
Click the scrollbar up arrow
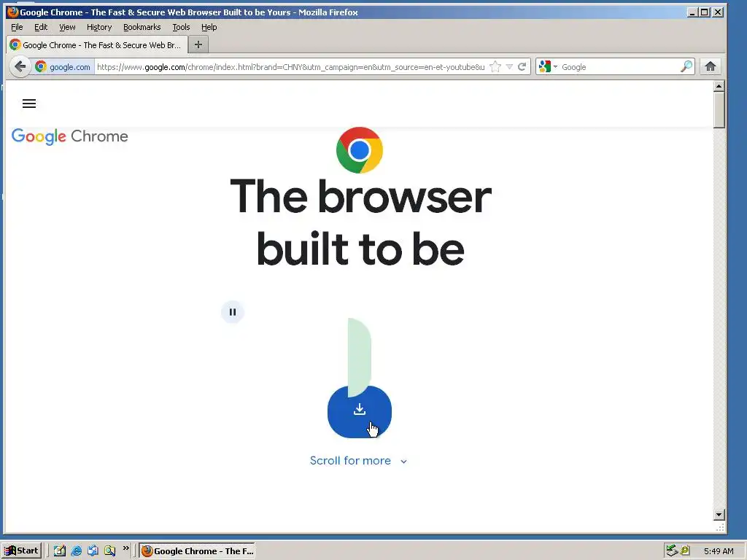coord(719,86)
